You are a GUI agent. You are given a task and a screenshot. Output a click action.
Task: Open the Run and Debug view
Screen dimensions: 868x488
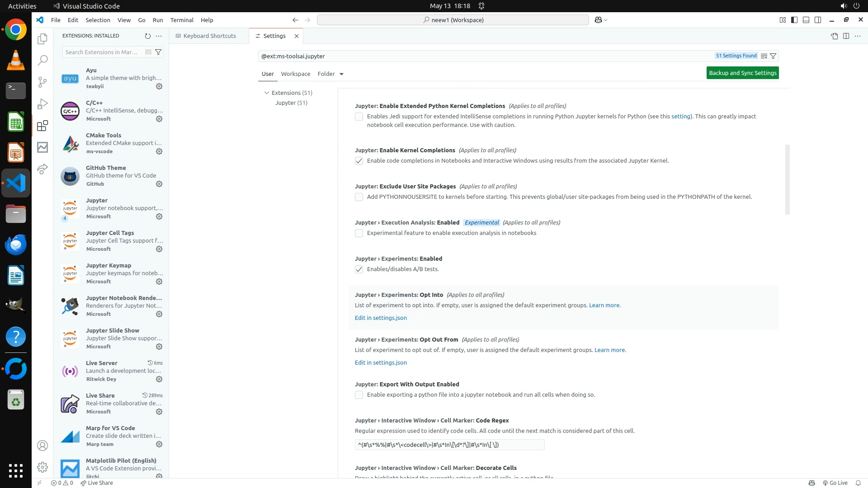click(x=42, y=104)
